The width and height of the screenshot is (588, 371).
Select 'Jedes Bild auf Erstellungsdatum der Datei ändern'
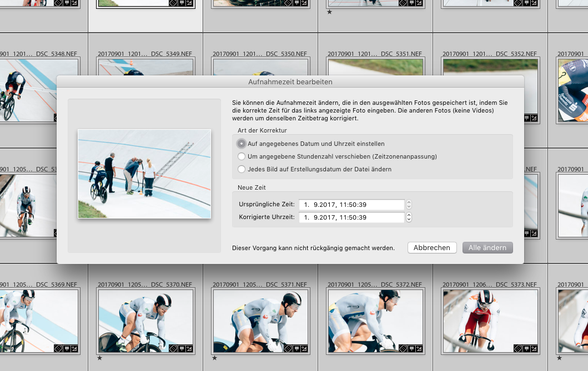click(242, 169)
